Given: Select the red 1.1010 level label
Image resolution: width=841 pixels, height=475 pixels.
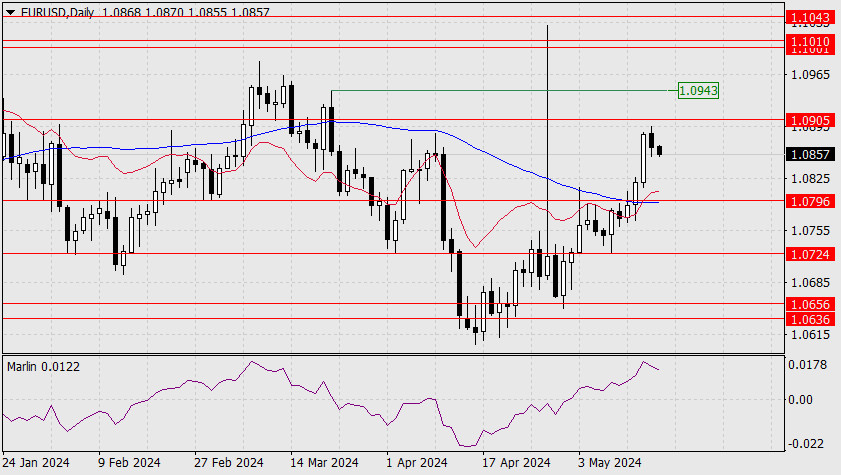Looking at the screenshot, I should [x=810, y=41].
